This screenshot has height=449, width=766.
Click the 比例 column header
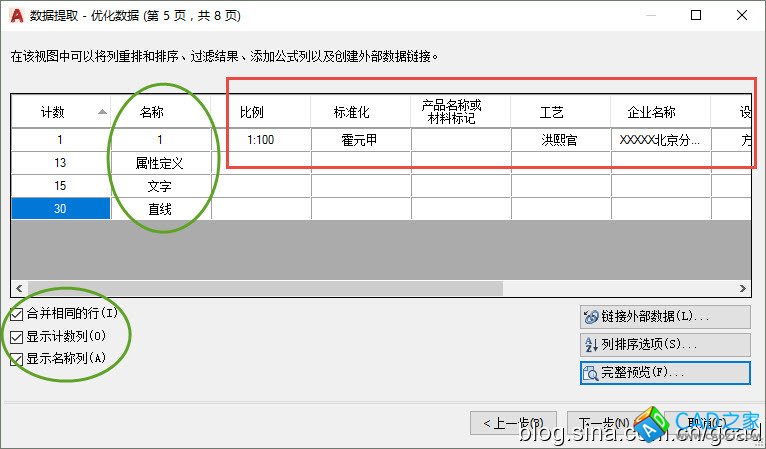tap(251, 112)
